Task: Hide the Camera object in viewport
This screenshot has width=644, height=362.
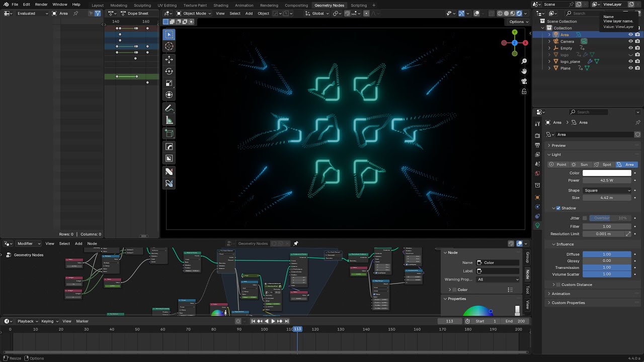Action: [x=630, y=41]
